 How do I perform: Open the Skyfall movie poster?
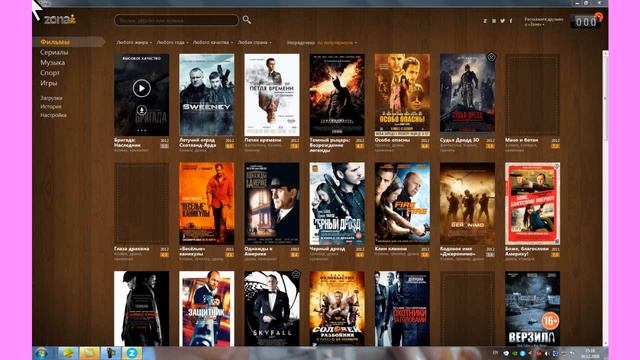[x=272, y=309]
